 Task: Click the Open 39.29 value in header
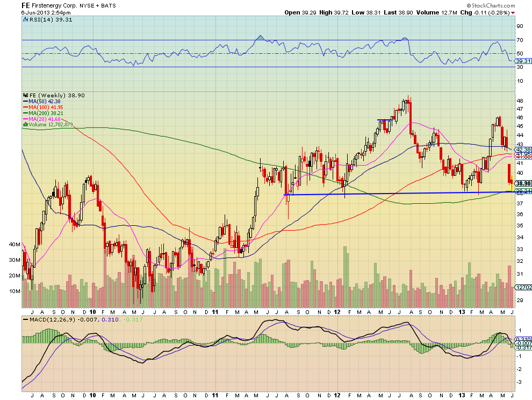point(300,12)
